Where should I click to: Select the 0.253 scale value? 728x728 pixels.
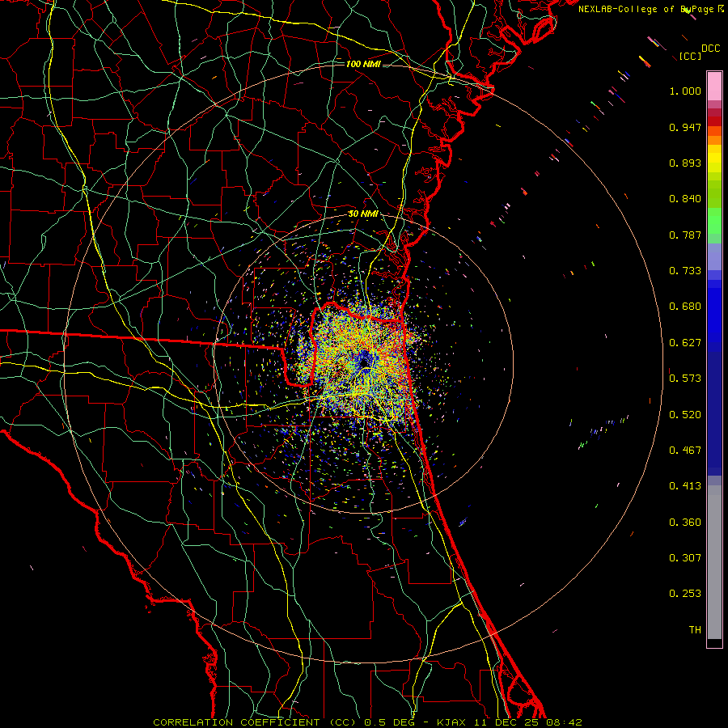[685, 594]
